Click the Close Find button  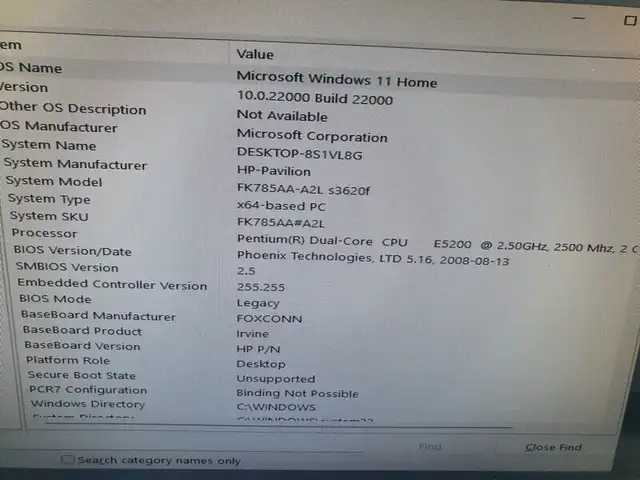click(x=553, y=447)
